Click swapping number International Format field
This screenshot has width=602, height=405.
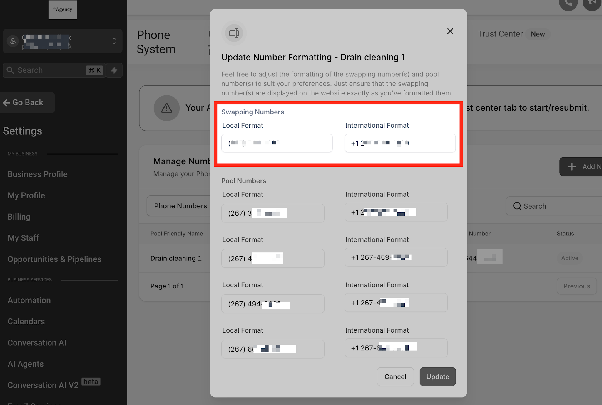tap(400, 143)
